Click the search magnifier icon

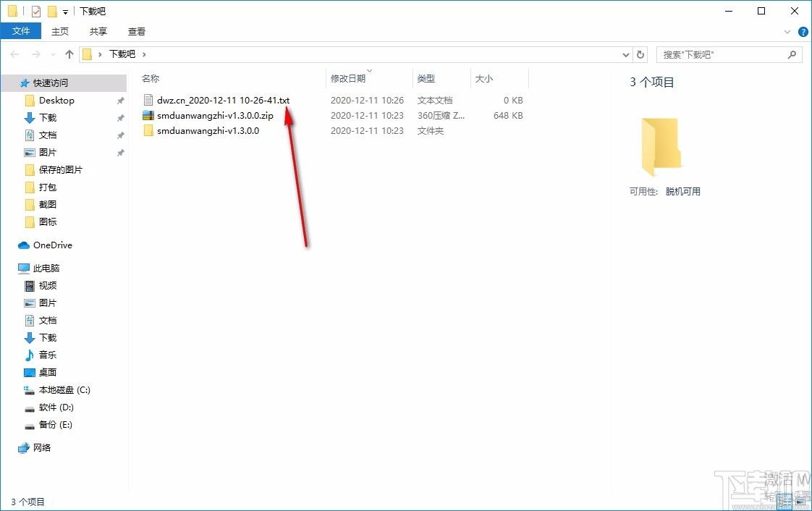792,54
